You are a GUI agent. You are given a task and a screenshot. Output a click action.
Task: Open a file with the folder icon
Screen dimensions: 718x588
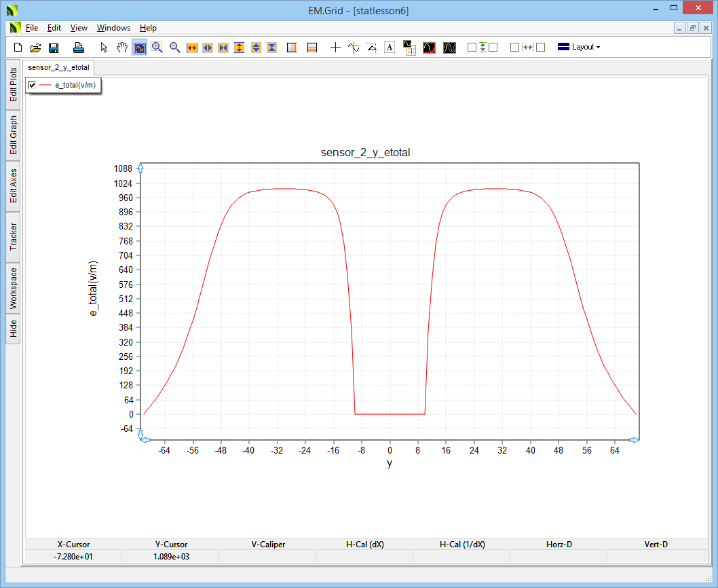click(x=36, y=48)
